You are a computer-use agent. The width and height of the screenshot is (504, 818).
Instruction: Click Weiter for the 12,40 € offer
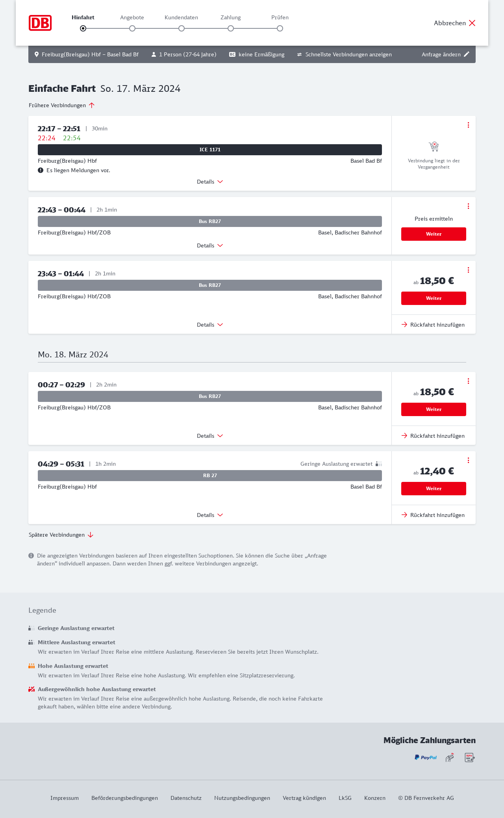(434, 489)
